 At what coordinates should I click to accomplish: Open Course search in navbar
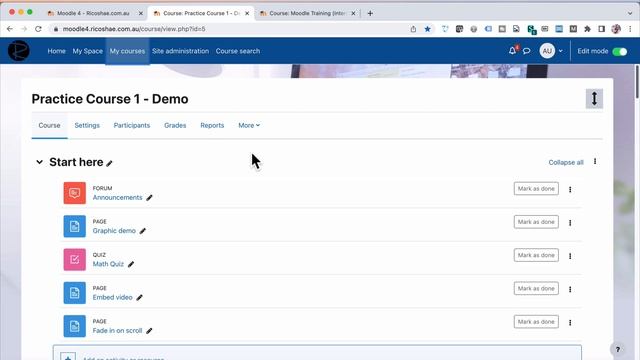click(x=238, y=51)
